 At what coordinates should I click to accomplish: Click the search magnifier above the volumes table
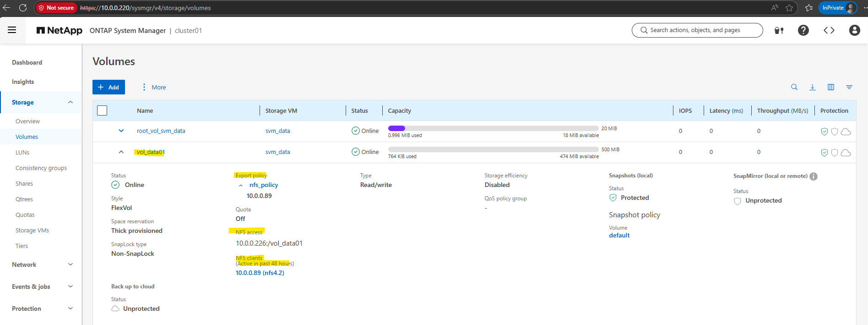tap(794, 87)
